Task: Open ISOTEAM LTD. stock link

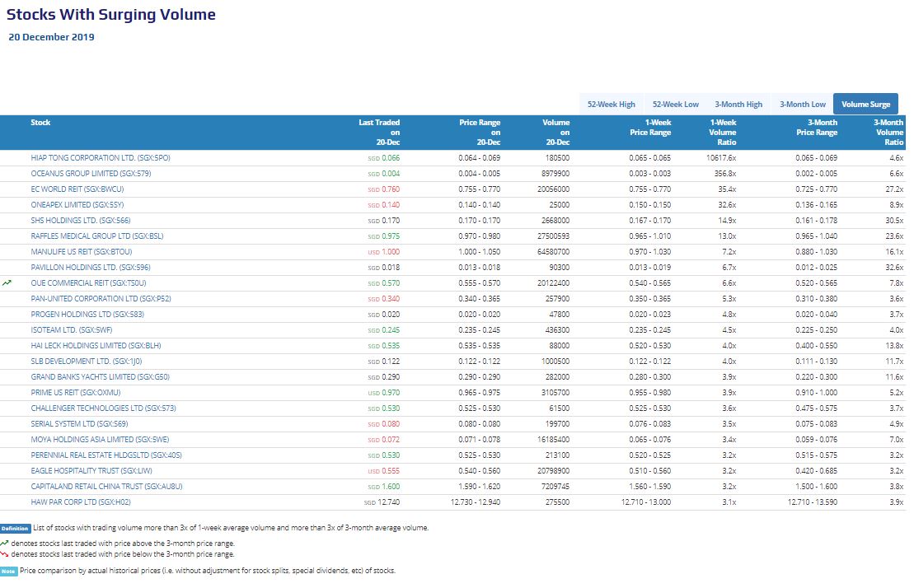Action: pos(71,330)
